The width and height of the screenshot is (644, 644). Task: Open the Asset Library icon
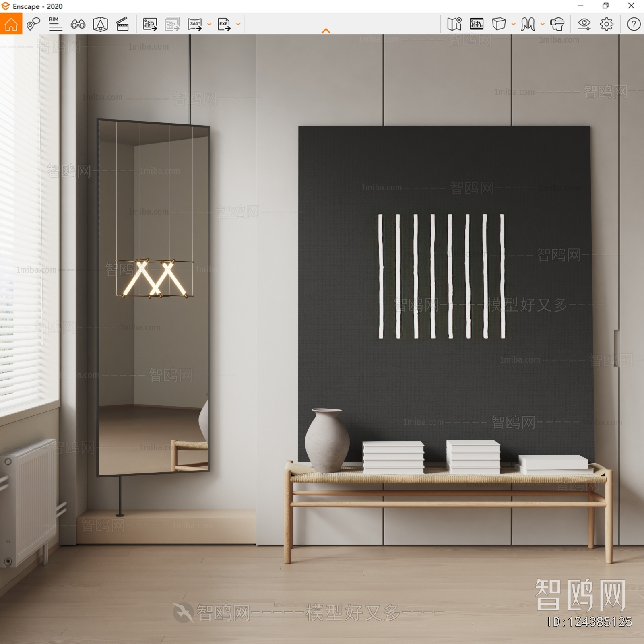click(x=477, y=24)
